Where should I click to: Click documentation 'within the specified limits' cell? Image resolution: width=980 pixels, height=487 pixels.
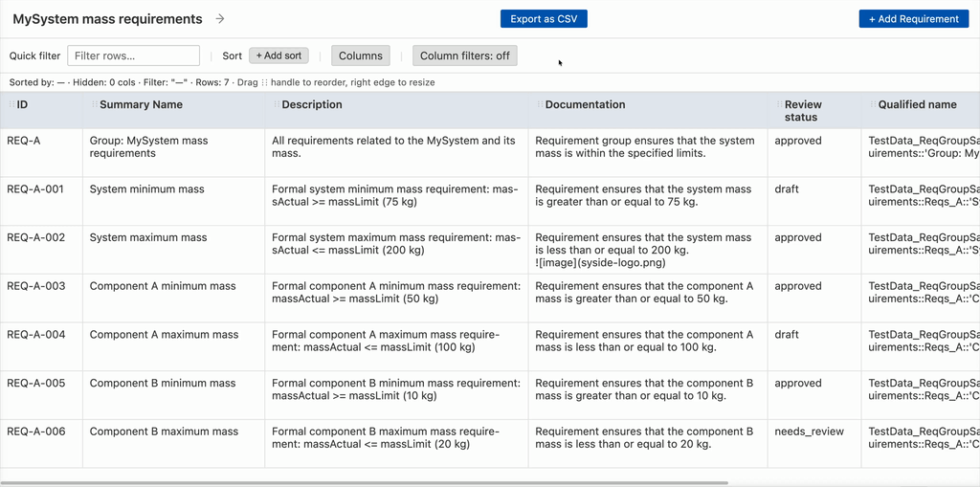point(648,152)
